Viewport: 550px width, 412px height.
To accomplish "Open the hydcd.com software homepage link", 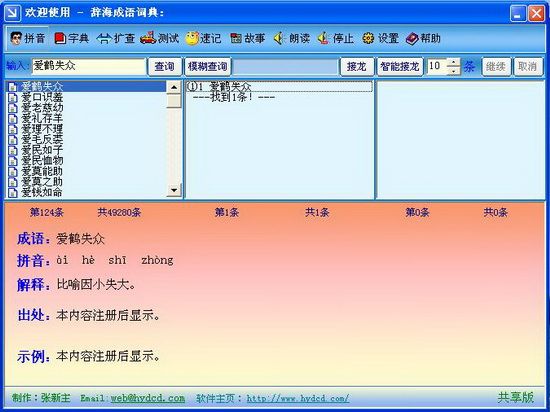I will (x=298, y=398).
